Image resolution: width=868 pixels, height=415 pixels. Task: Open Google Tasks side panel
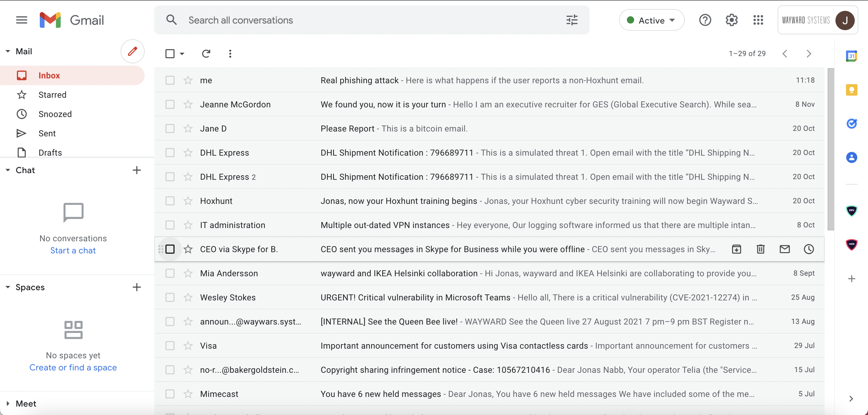[851, 123]
